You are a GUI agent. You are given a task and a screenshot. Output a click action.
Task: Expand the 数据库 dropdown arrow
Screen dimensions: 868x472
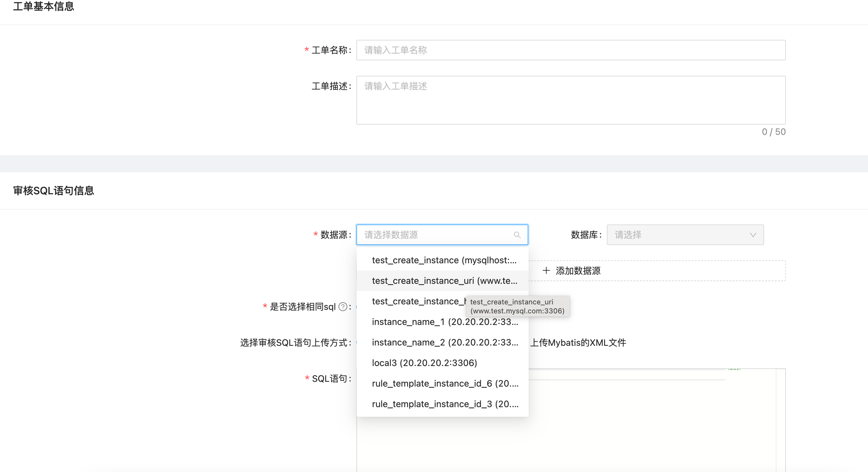tap(753, 235)
